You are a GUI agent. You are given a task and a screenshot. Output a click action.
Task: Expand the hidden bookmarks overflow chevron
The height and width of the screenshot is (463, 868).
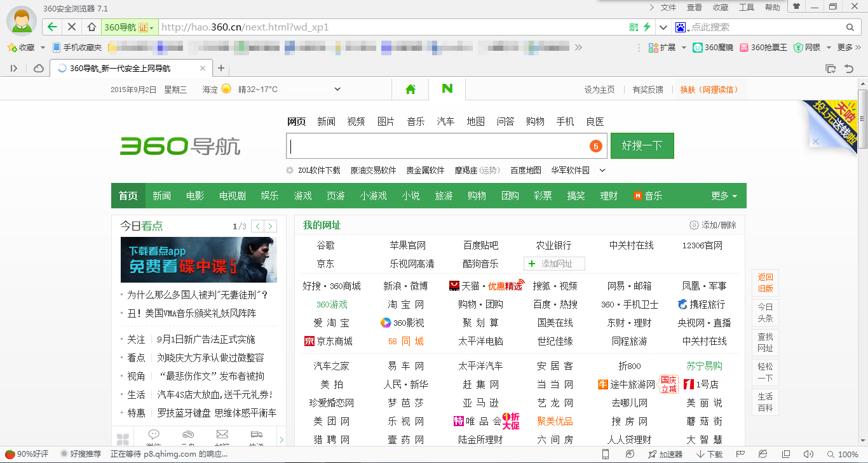pyautogui.click(x=578, y=47)
